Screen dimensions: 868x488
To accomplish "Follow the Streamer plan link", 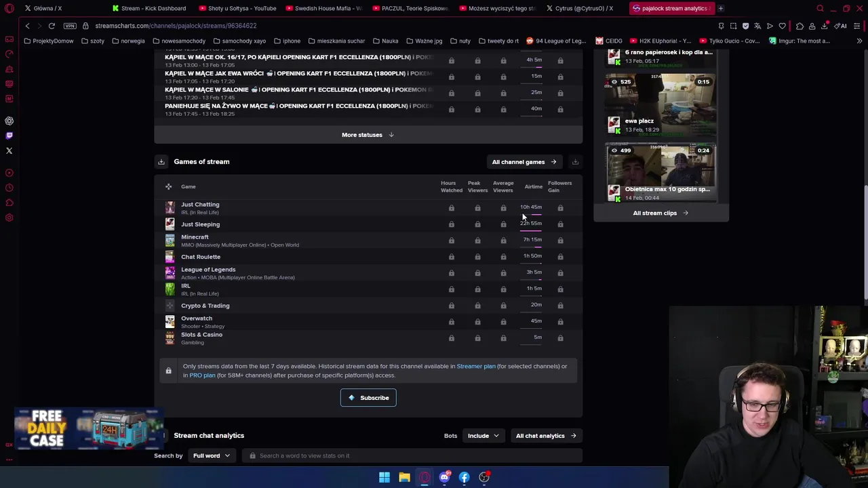I will 476,366.
